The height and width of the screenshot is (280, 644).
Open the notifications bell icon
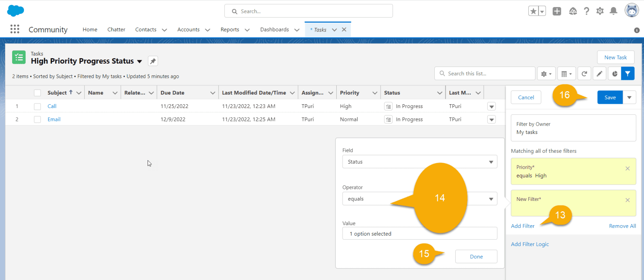pos(613,11)
